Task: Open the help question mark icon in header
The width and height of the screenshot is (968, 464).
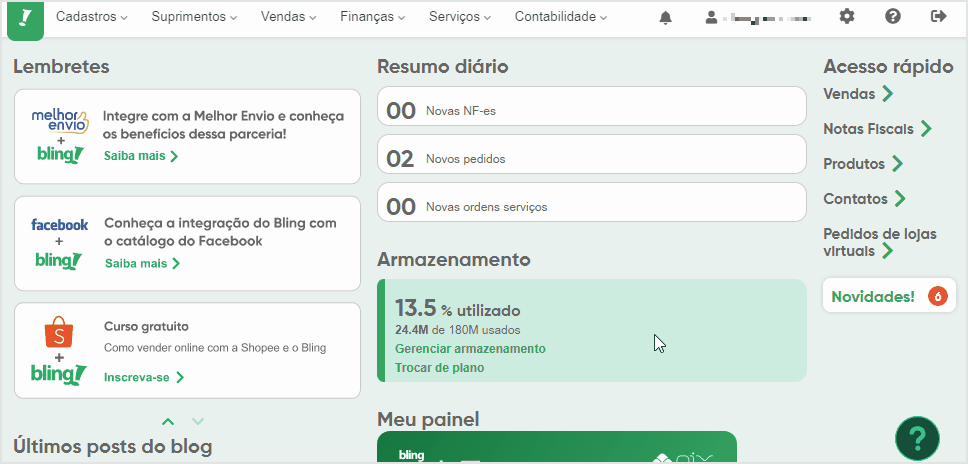Action: [x=893, y=17]
